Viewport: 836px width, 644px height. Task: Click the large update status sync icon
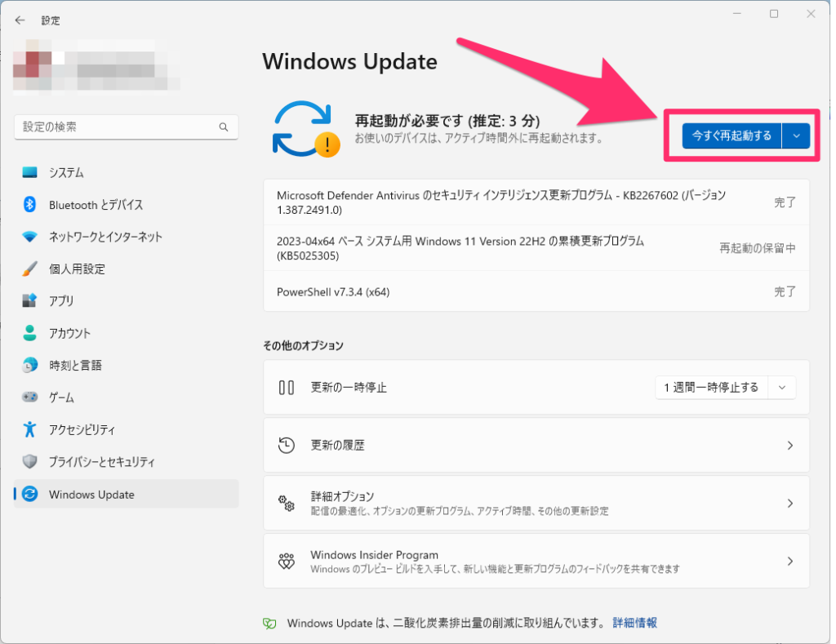[305, 129]
